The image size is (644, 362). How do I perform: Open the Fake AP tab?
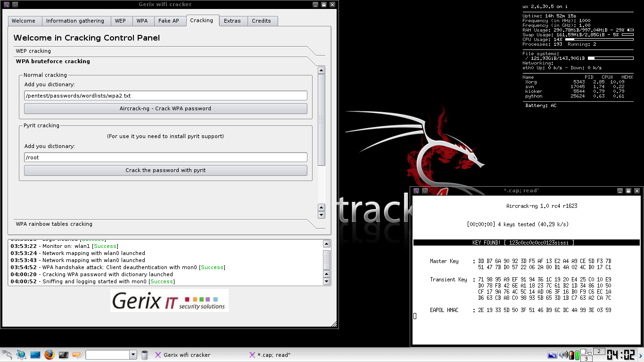pos(168,21)
